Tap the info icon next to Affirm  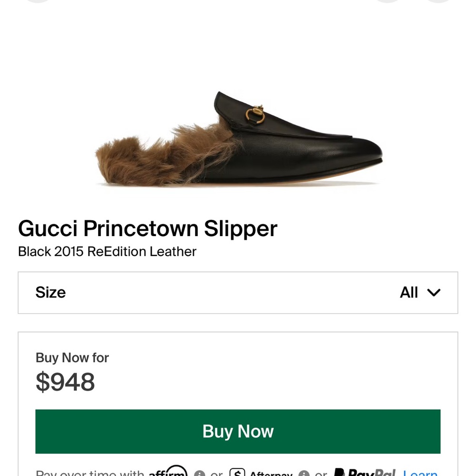click(200, 474)
